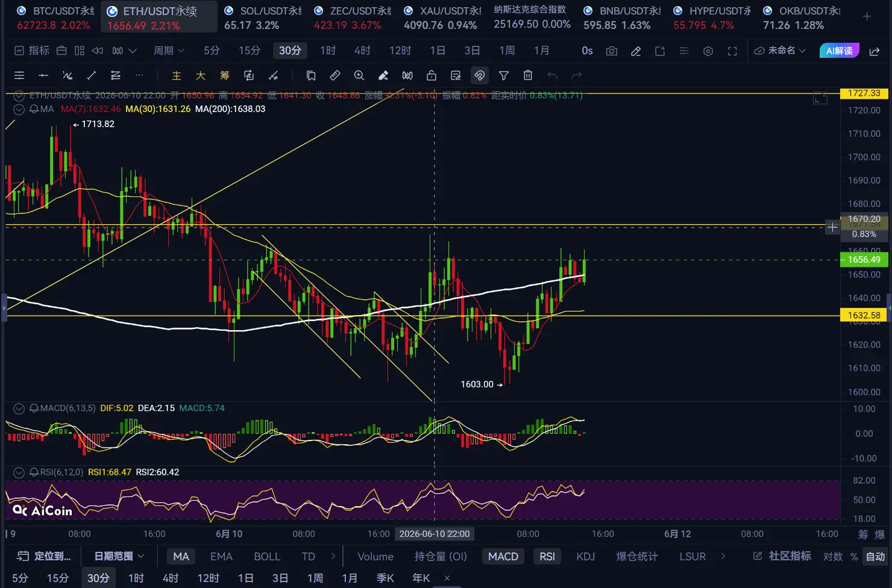892x588 pixels.
Task: Select the pencil drawing tool in top toolbar
Action: [x=636, y=51]
